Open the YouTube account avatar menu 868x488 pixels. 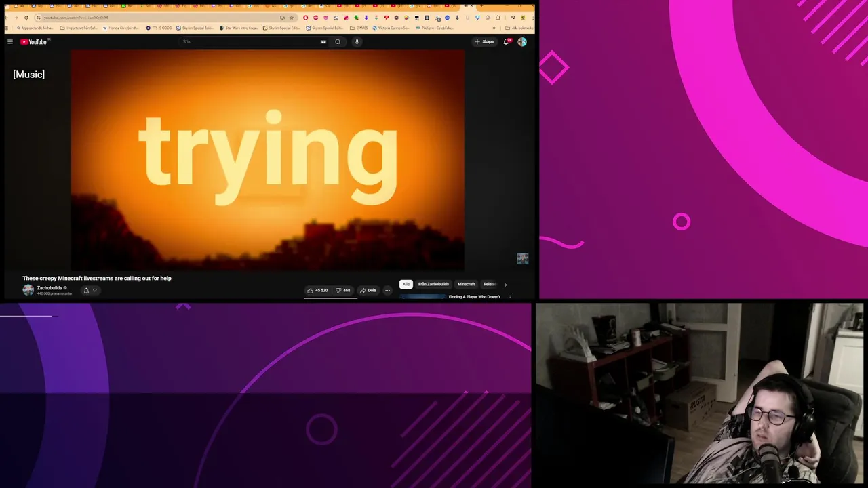pyautogui.click(x=522, y=41)
